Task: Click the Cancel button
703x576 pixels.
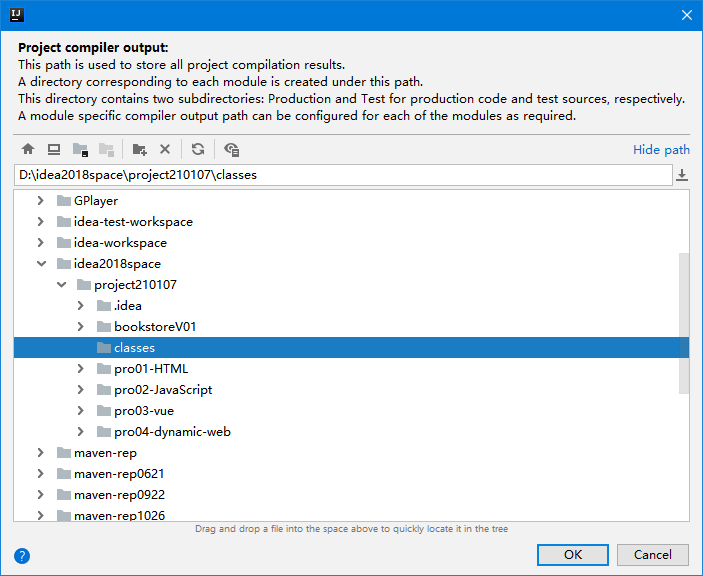Action: tap(653, 555)
